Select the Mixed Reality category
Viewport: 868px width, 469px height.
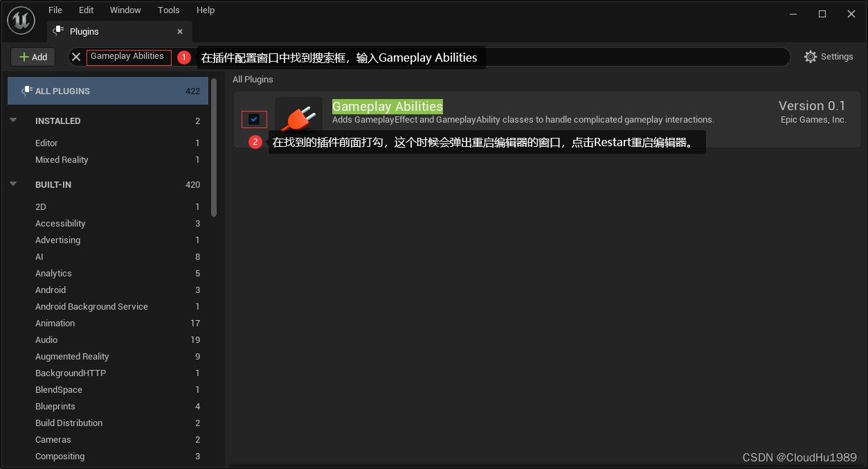coord(108,159)
